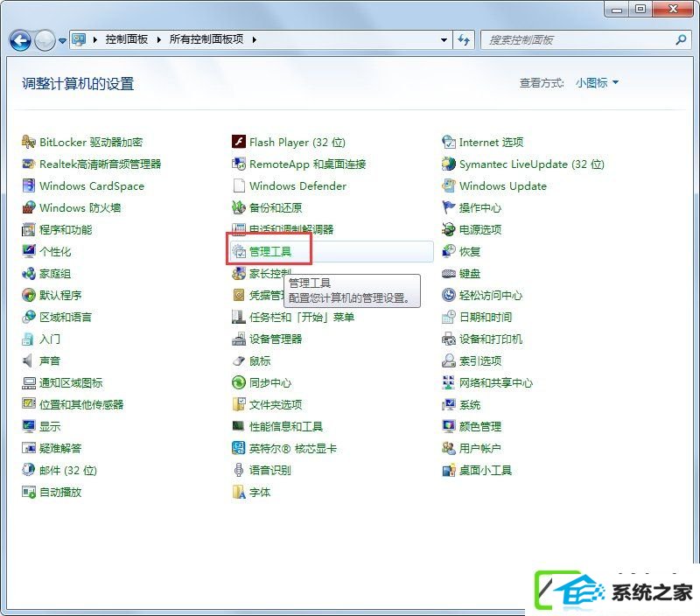
Task: Open the 字体 folder icon
Action: point(239,492)
